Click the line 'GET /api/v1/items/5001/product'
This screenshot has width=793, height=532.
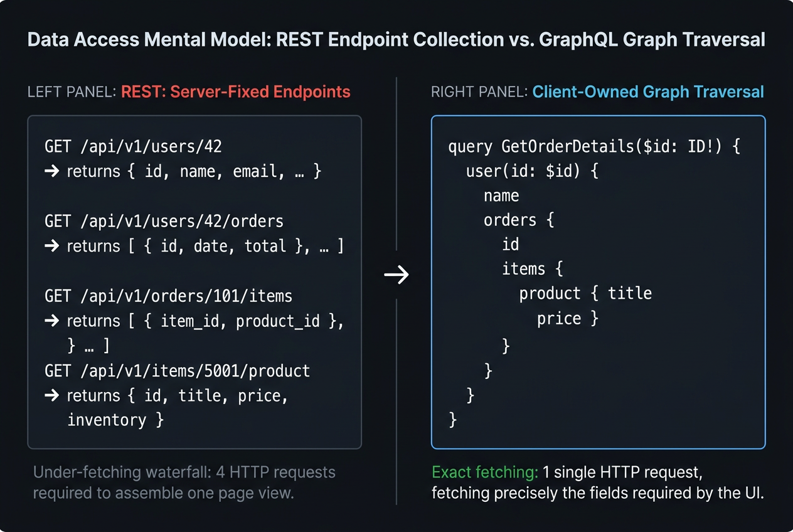click(x=177, y=371)
